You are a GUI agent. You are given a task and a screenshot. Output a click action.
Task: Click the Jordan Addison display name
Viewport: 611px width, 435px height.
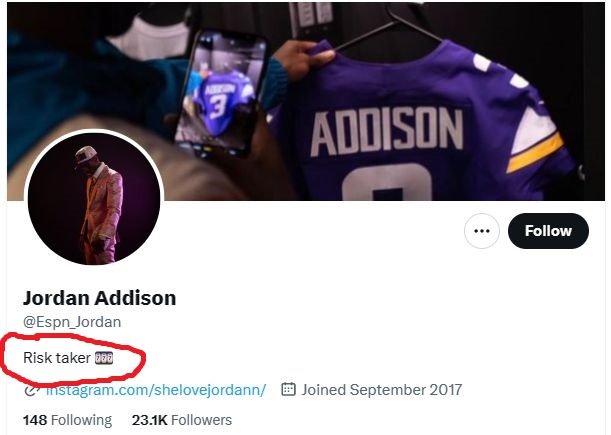pyautogui.click(x=99, y=298)
